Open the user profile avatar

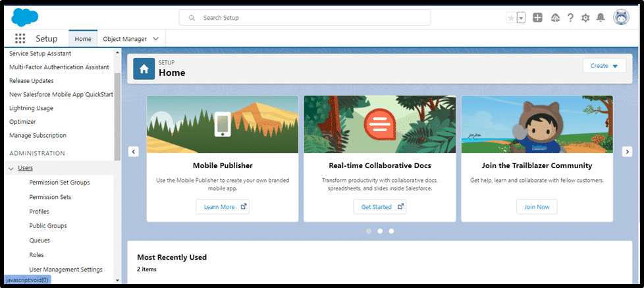621,18
